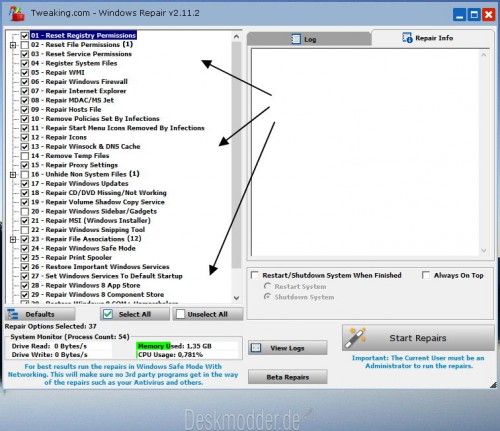Screen dimensions: 500x431
Task: Expand the 02 - Reset File Permissions node
Action: click(13, 45)
